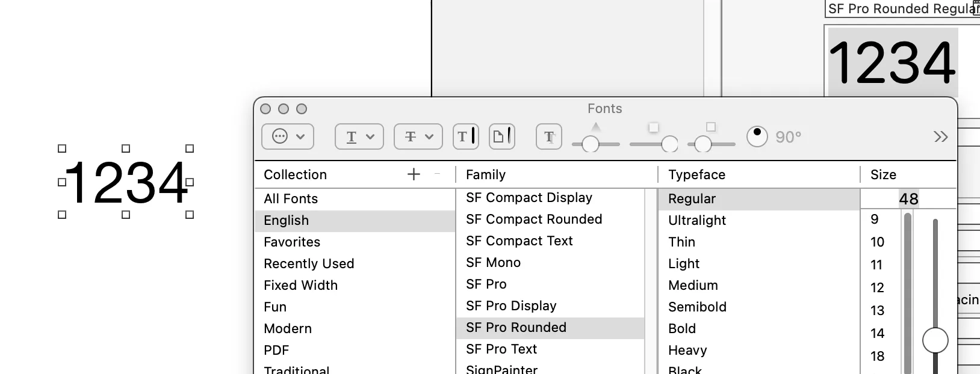Choose SF Mono font family
Viewport: 980px width, 374px height.
click(x=551, y=262)
